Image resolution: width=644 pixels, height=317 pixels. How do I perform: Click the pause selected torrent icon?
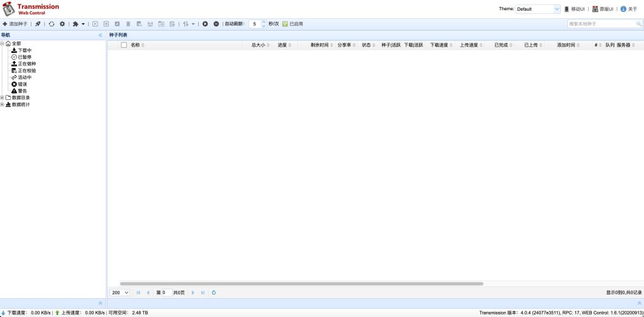pos(106,25)
